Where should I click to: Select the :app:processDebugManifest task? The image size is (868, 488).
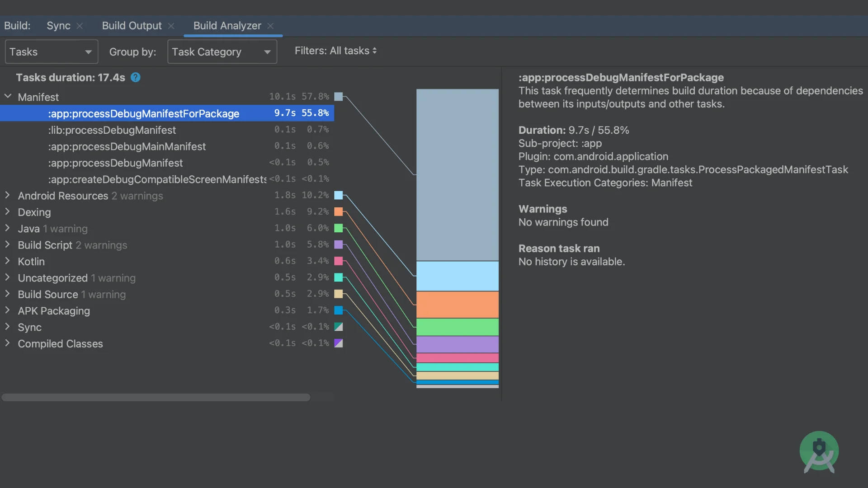pyautogui.click(x=167, y=163)
